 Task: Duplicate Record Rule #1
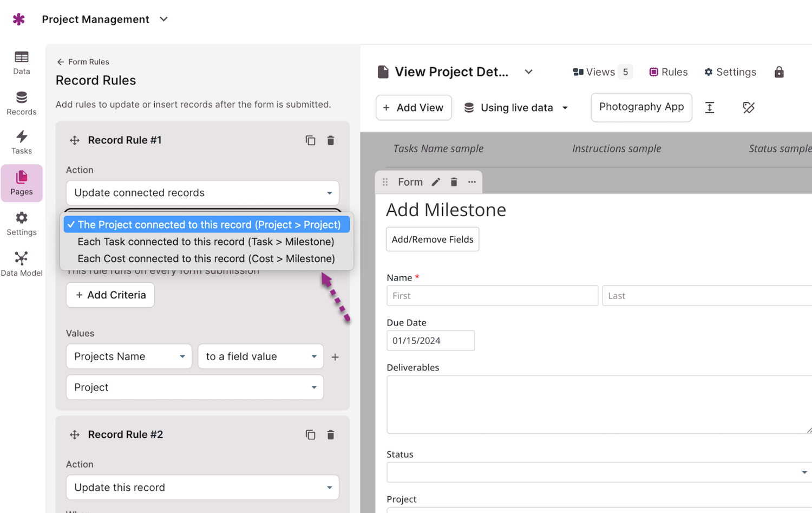(x=310, y=140)
